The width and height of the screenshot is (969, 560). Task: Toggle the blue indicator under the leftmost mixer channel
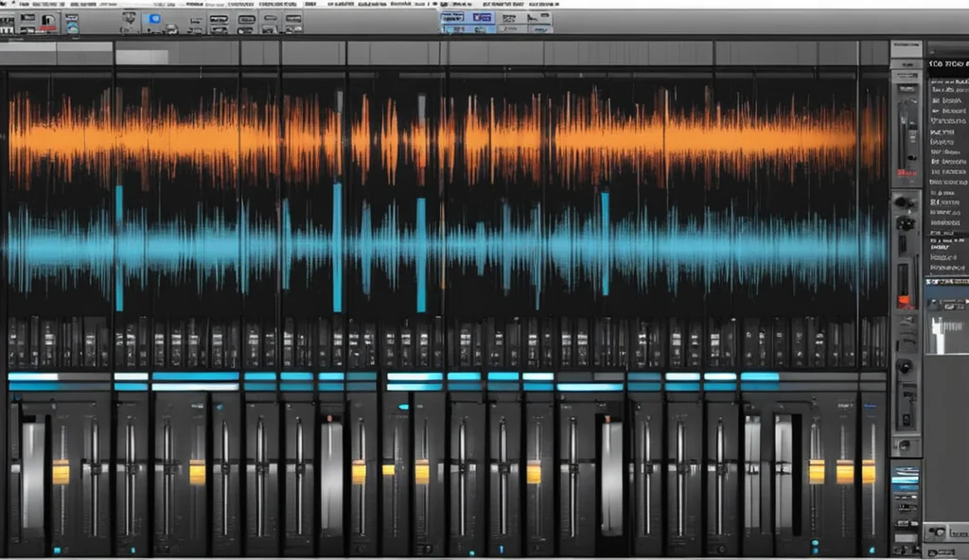point(57,550)
